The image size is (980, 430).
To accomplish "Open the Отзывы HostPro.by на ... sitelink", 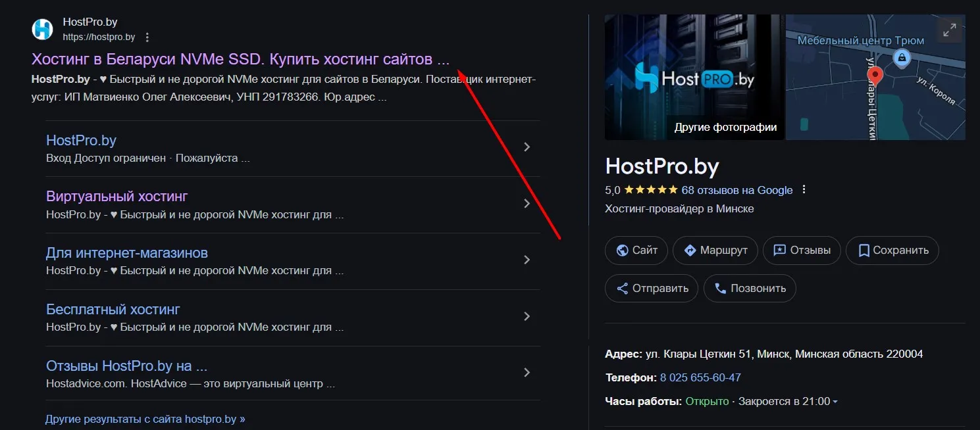I will tap(127, 366).
